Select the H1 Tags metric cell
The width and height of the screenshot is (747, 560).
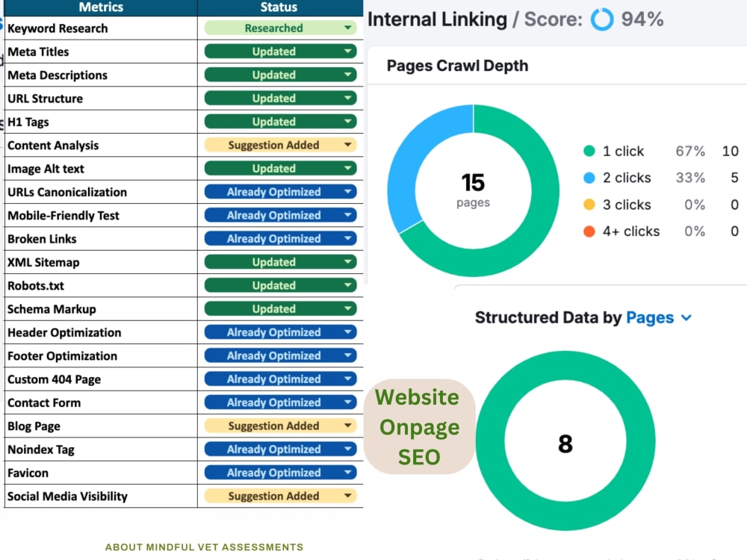pyautogui.click(x=101, y=122)
